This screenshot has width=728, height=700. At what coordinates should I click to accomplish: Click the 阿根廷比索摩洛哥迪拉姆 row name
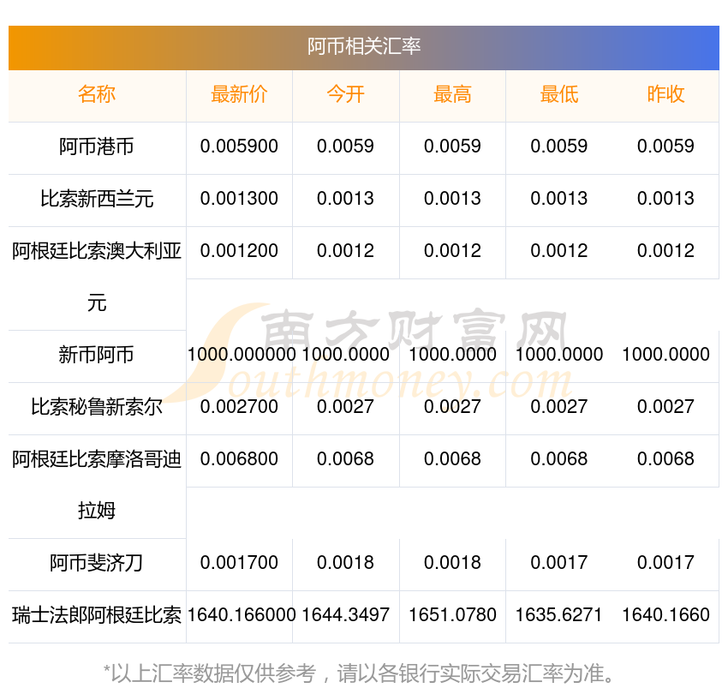(x=97, y=485)
